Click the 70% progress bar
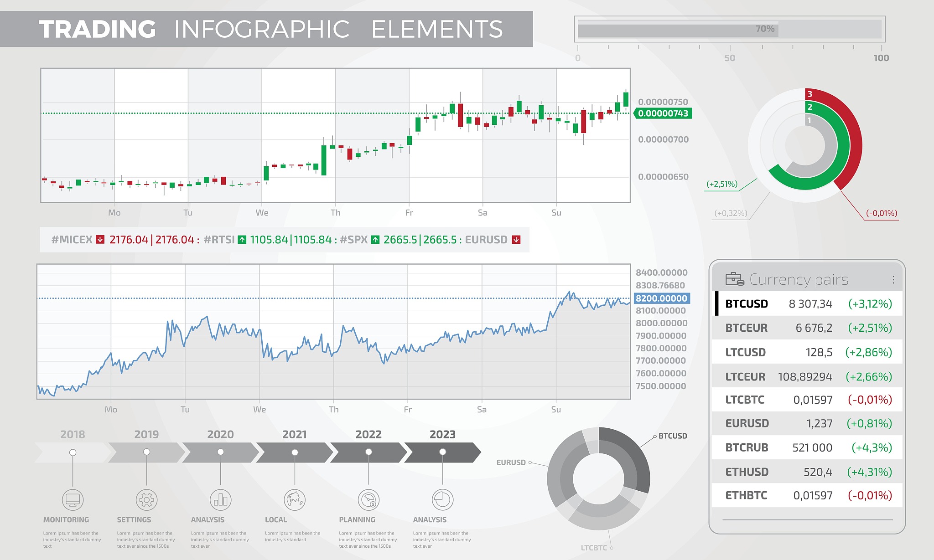This screenshot has width=934, height=560. 729,29
